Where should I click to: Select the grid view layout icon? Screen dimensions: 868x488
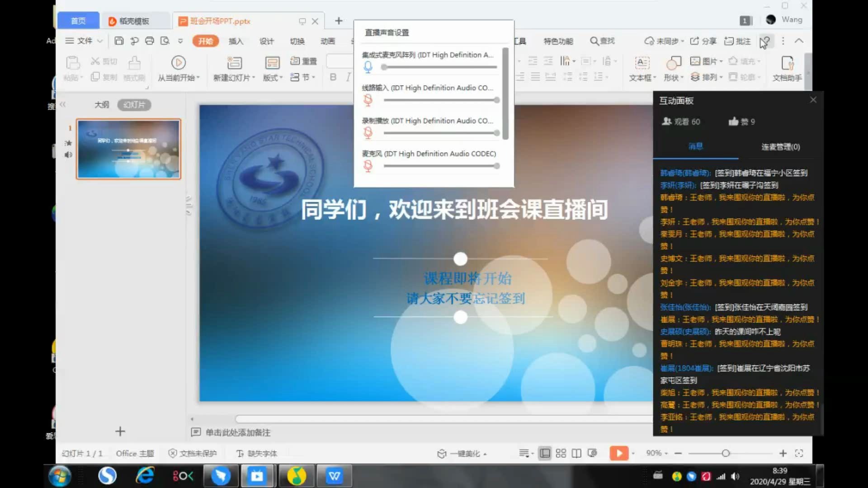[561, 454]
